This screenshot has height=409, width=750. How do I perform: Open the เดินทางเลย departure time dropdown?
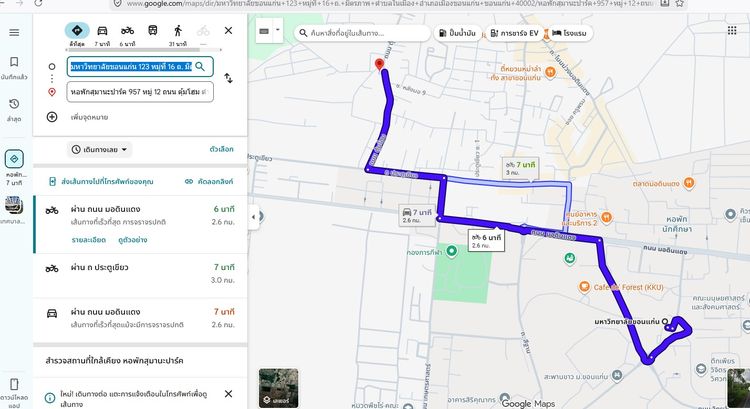99,150
